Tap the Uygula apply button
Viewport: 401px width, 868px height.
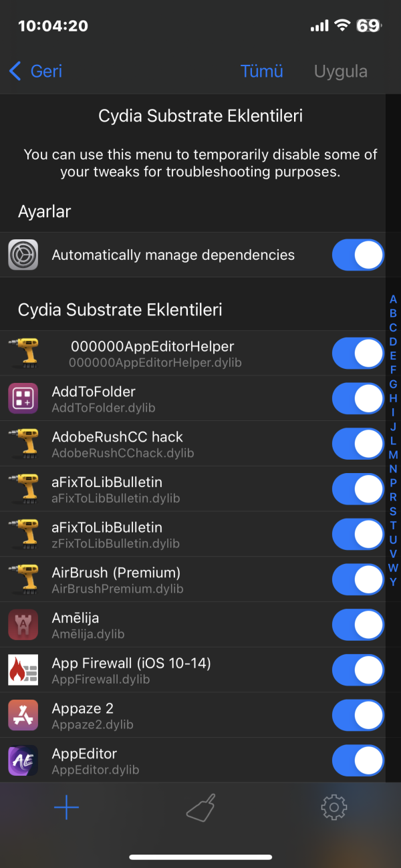point(340,71)
